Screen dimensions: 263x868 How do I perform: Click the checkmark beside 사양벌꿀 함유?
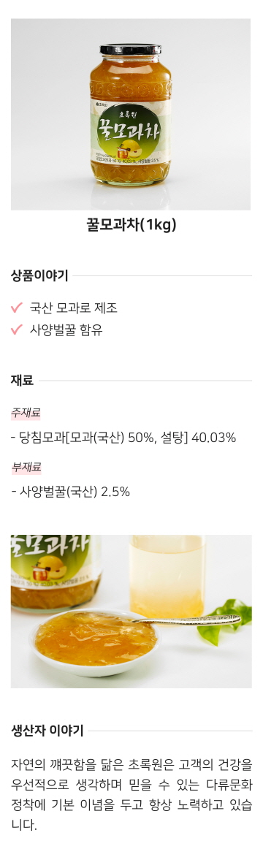click(17, 330)
